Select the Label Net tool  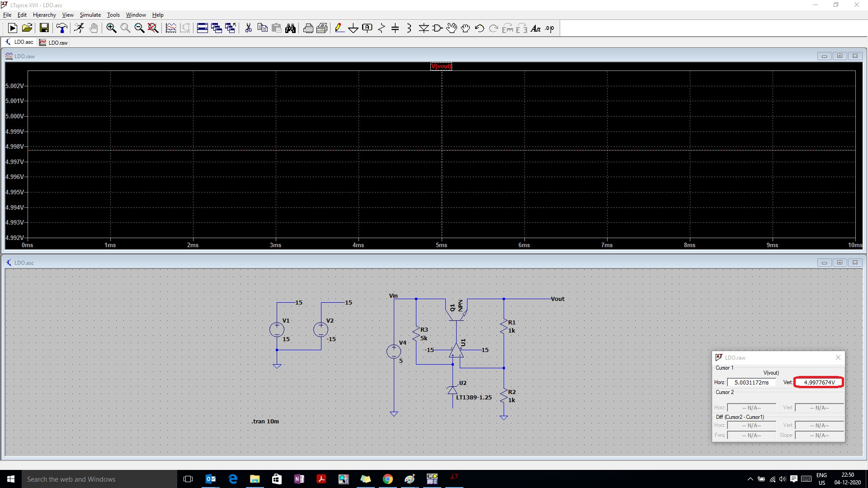click(x=367, y=28)
